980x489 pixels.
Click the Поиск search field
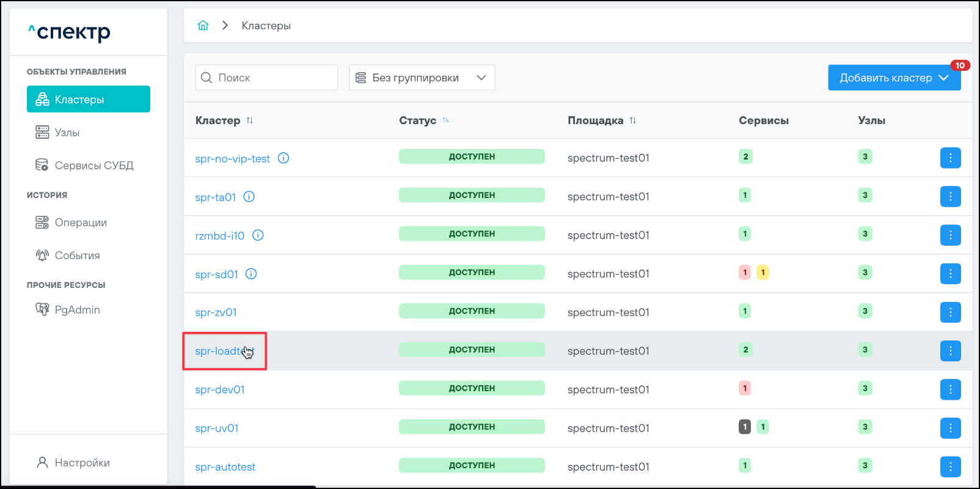[275, 78]
